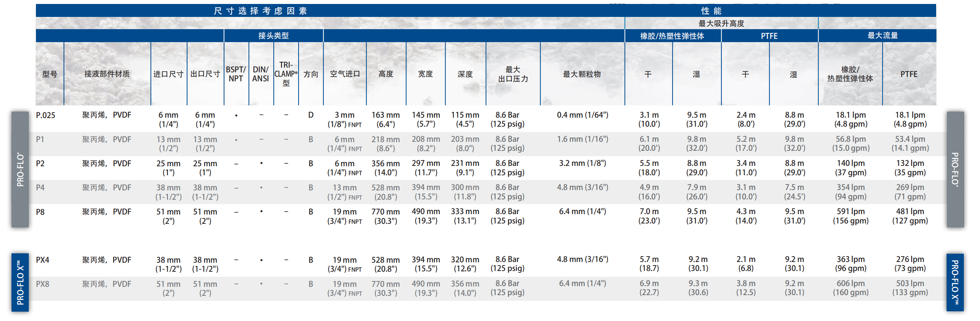Click the 300 mm (11.8") depth cell
980x321 pixels.
(x=465, y=192)
